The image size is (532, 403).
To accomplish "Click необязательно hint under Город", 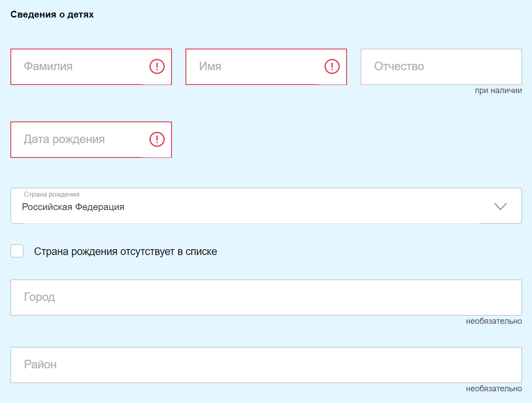I will [494, 321].
